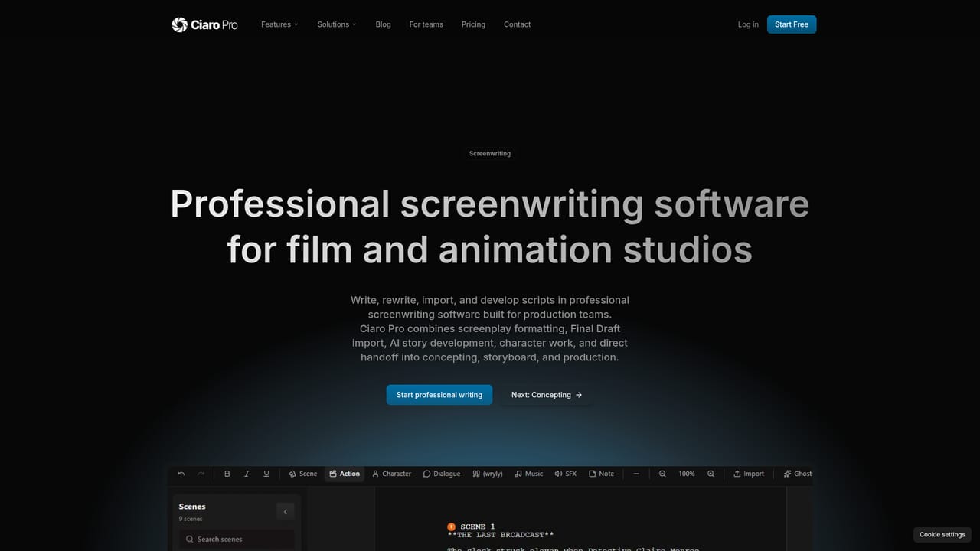Image resolution: width=980 pixels, height=551 pixels.
Task: Select the Dialogue element type
Action: (442, 474)
